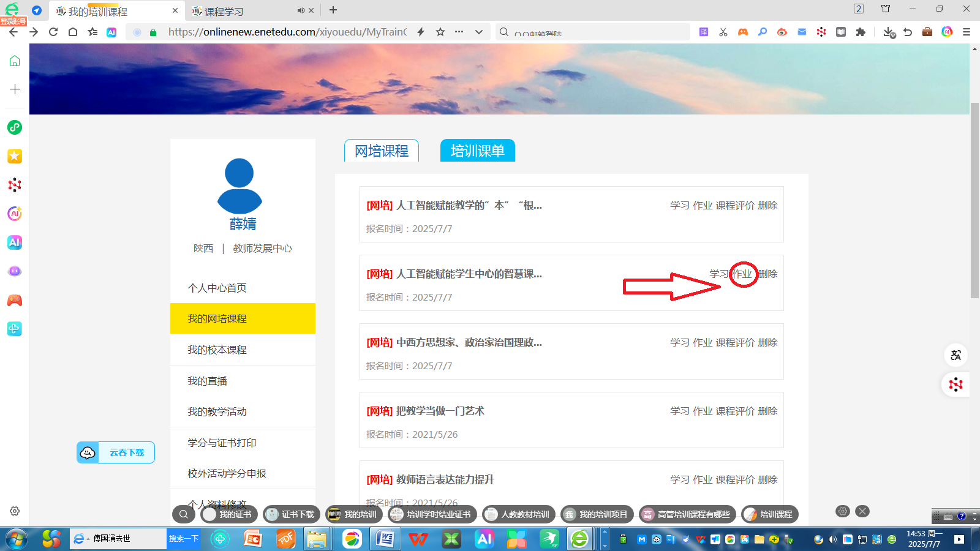Expand the address bar dropdown arrow
This screenshot has height=551, width=980.
click(x=479, y=32)
